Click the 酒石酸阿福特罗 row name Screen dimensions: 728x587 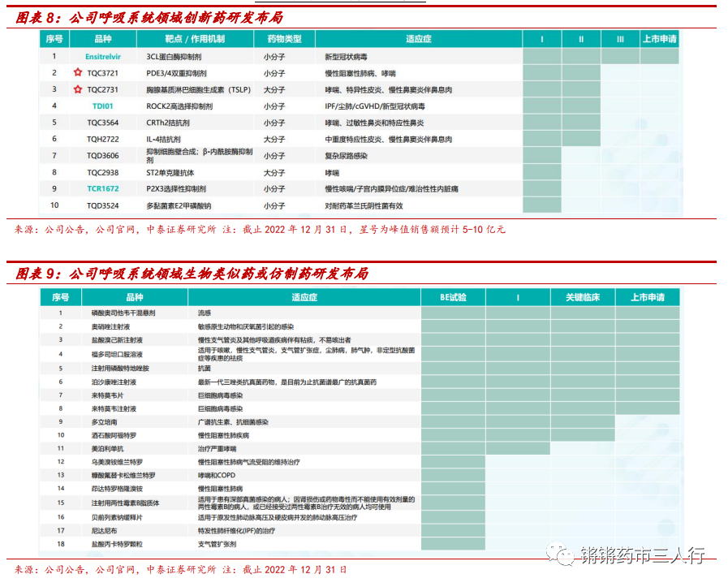coord(114,435)
